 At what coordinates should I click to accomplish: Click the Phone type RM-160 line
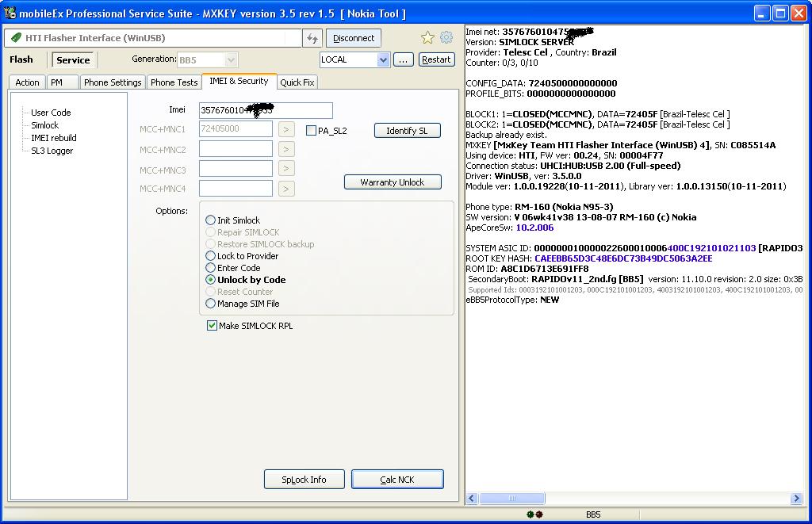[x=539, y=207]
